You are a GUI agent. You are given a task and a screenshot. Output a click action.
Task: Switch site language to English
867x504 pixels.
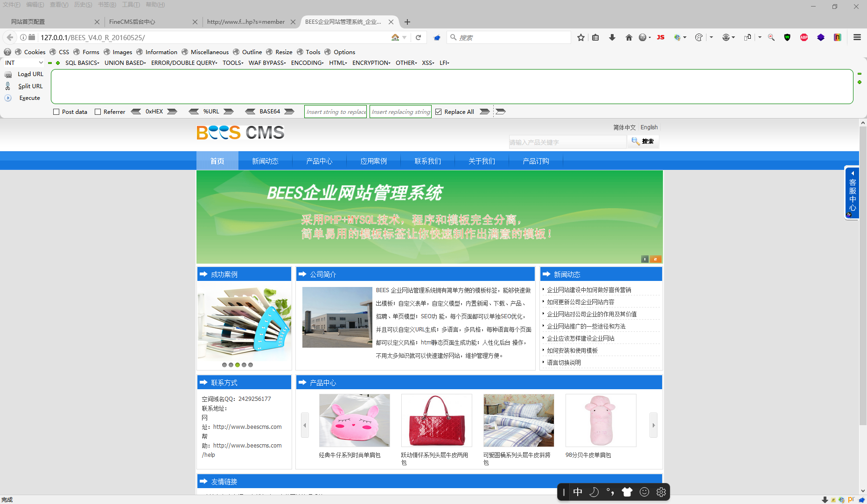[649, 127]
